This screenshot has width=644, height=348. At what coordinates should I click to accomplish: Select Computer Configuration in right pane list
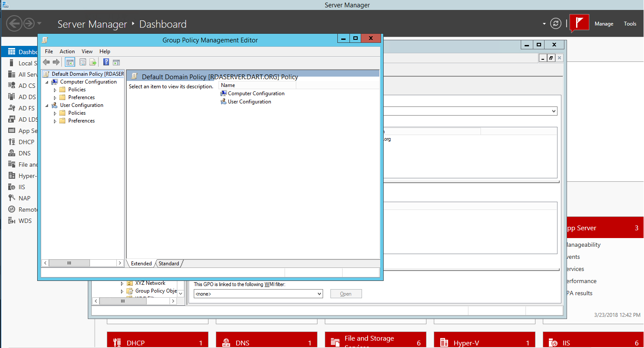pos(253,93)
